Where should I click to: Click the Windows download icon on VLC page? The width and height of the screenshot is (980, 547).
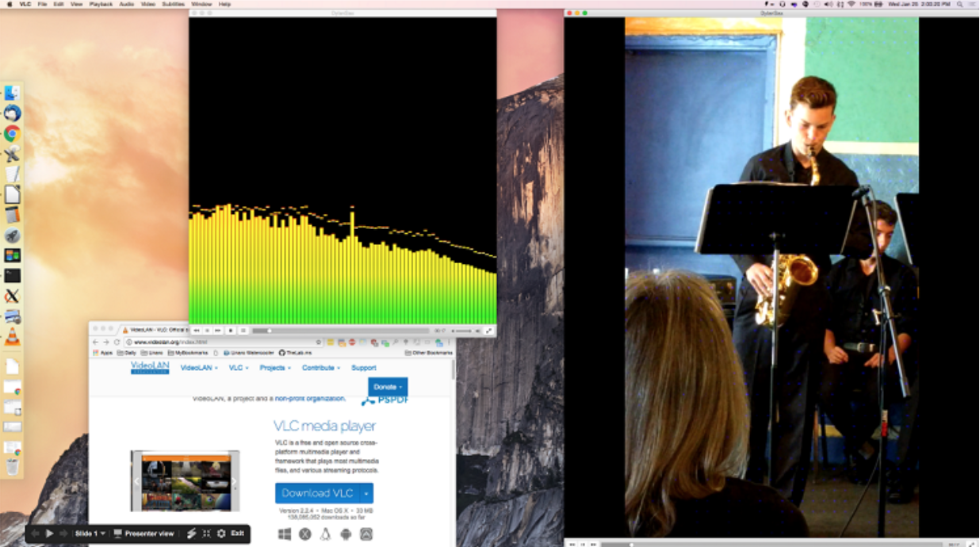[285, 534]
